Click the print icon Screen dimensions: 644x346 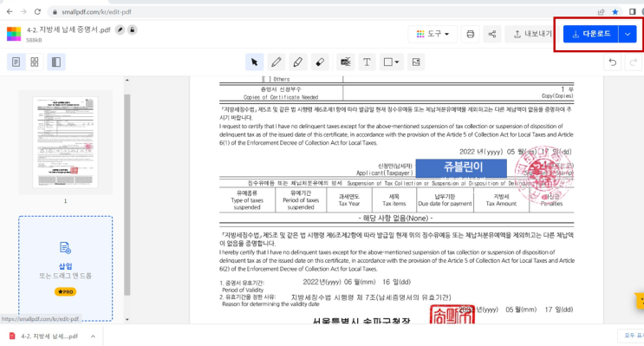click(471, 34)
